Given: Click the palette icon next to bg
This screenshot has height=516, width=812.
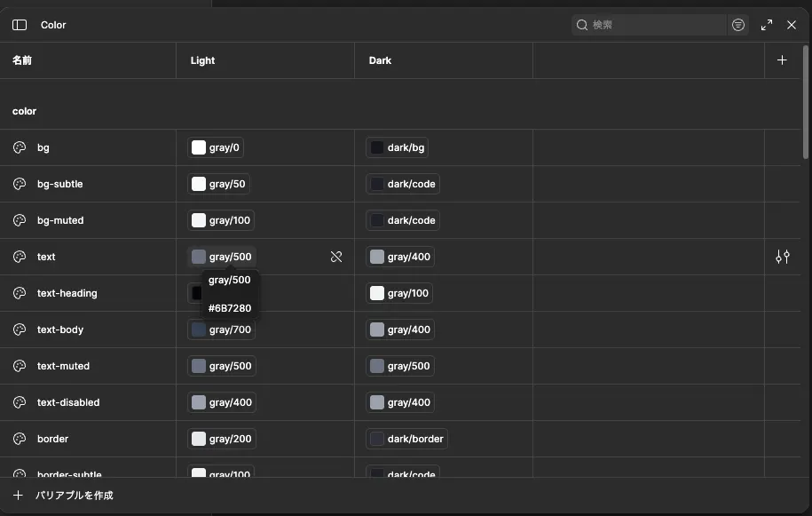Looking at the screenshot, I should pyautogui.click(x=20, y=147).
